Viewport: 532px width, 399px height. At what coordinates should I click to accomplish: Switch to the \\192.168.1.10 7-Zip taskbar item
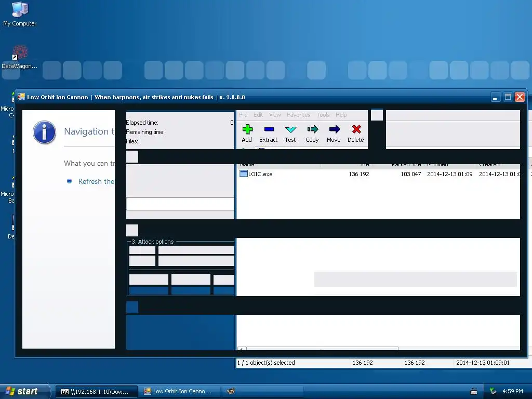pos(96,392)
